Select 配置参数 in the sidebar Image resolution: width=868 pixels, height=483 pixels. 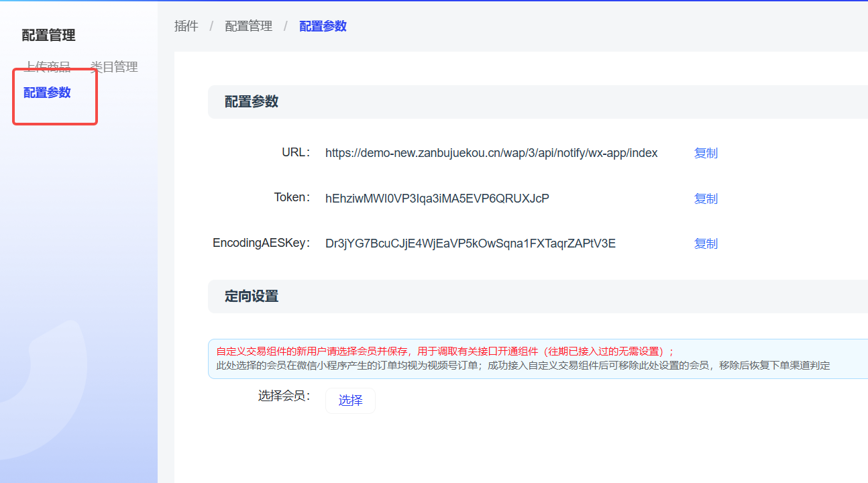pyautogui.click(x=47, y=93)
